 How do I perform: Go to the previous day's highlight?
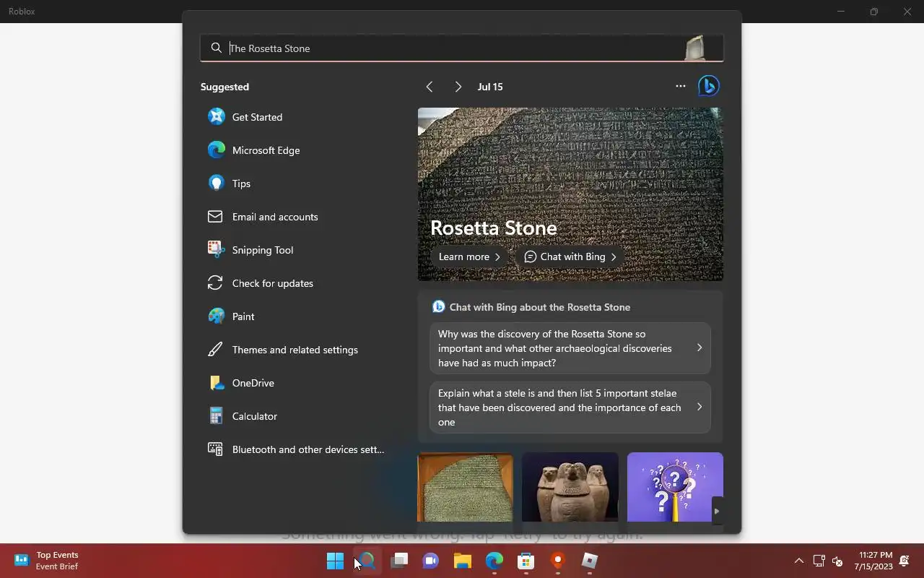(x=430, y=87)
